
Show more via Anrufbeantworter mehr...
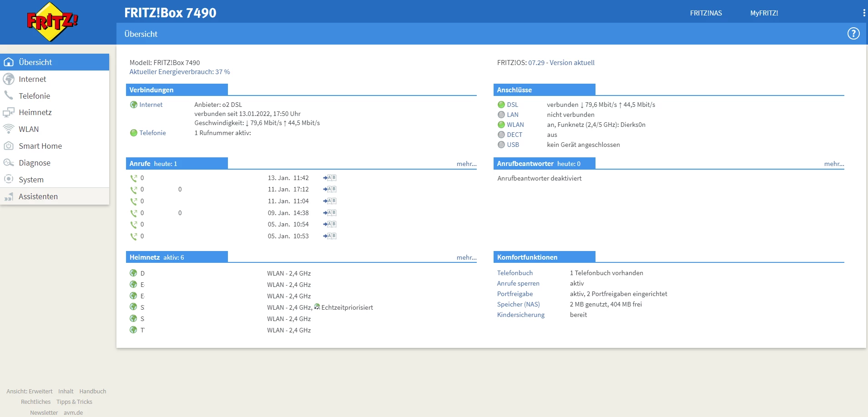coord(834,164)
